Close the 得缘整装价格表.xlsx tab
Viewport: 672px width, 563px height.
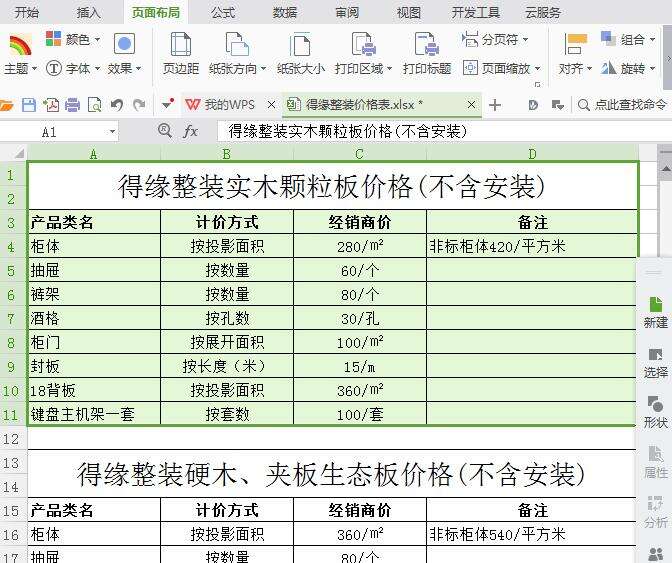pyautogui.click(x=471, y=105)
